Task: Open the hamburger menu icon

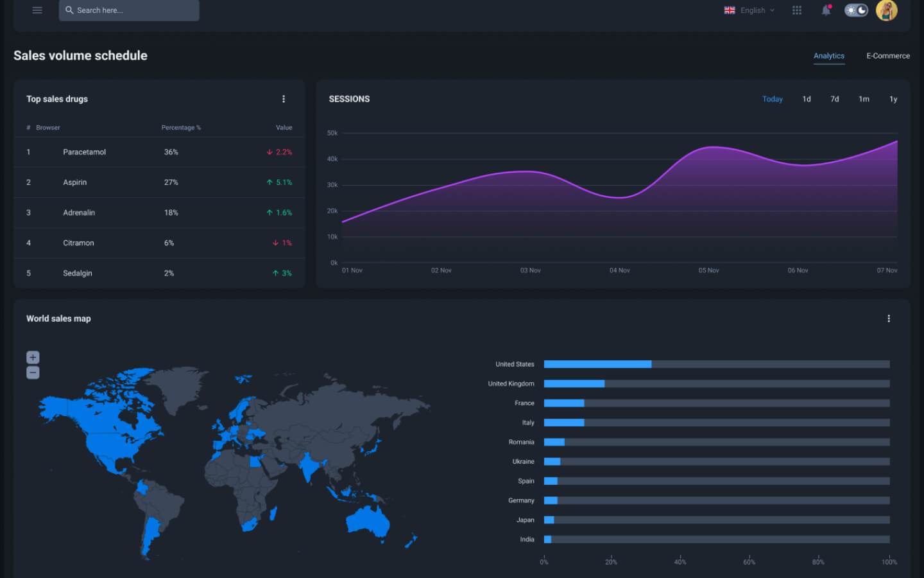Action: point(37,10)
